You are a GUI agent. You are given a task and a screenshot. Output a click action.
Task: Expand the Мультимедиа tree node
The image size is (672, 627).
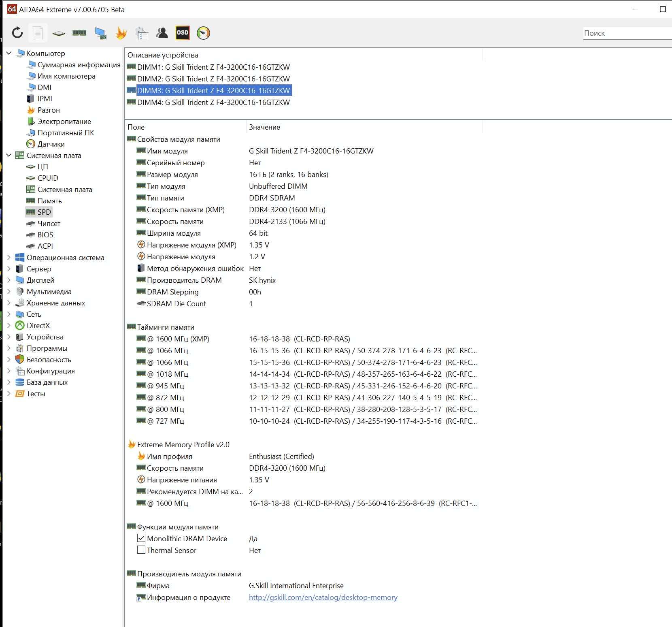(9, 291)
